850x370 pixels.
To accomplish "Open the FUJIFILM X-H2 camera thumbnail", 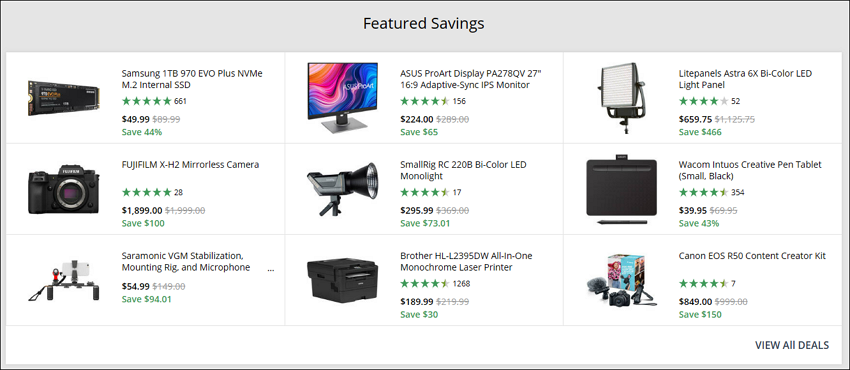I will (65, 189).
